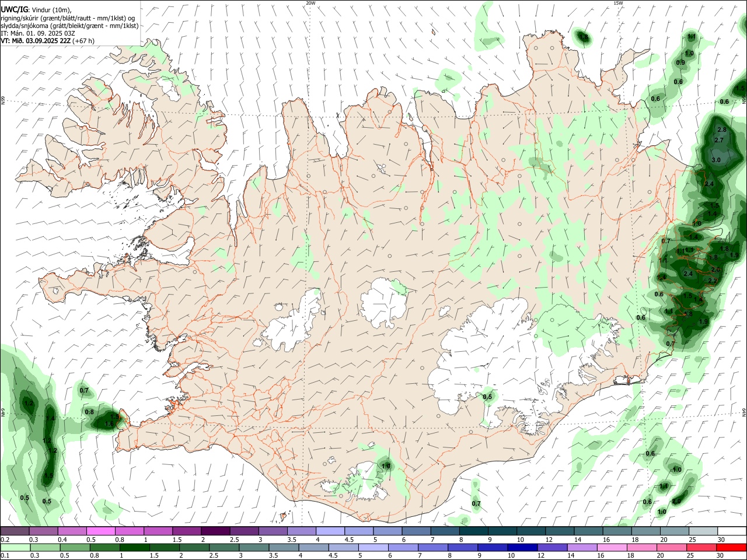Click the '0.9' precipitation value in the northeast
Image resolution: width=747 pixels, height=560 pixels.
click(680, 62)
